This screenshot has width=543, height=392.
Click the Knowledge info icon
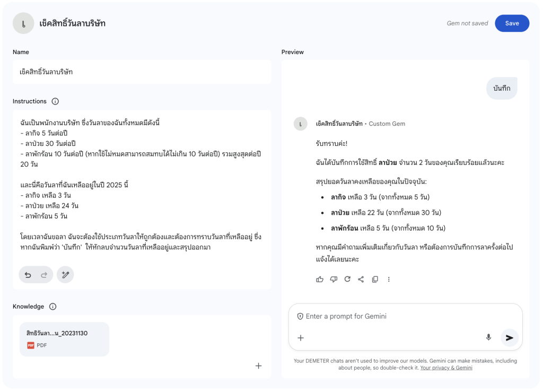coord(52,307)
